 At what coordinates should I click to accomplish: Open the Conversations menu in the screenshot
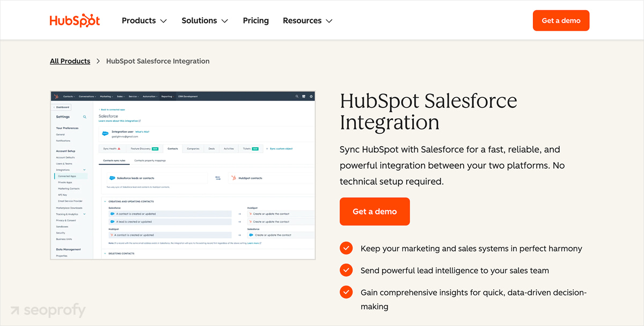[87, 97]
